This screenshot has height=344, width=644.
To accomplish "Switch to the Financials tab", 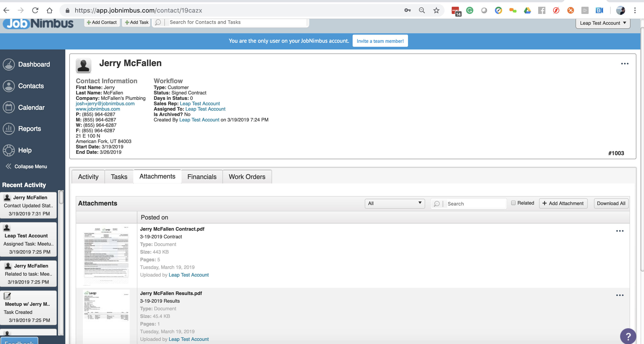I will click(x=202, y=177).
